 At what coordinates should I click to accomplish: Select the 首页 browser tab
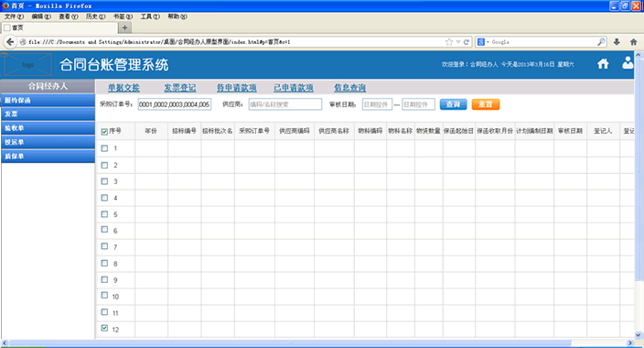click(x=59, y=27)
